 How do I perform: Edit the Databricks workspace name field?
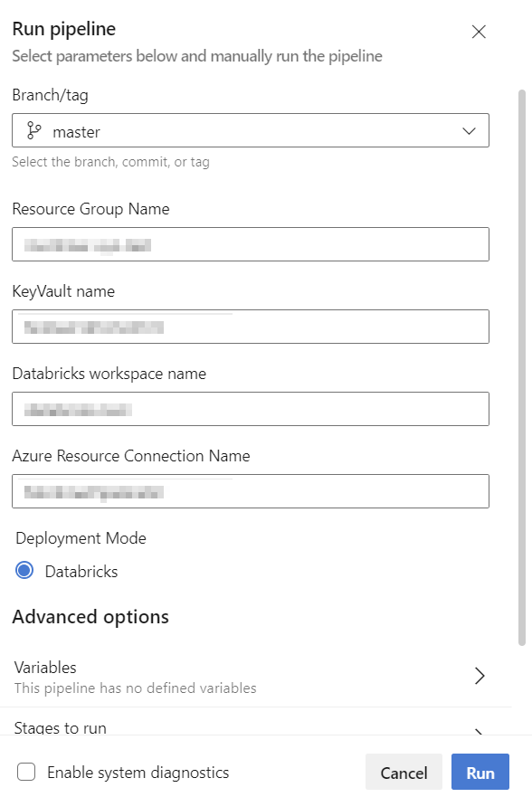coord(251,409)
